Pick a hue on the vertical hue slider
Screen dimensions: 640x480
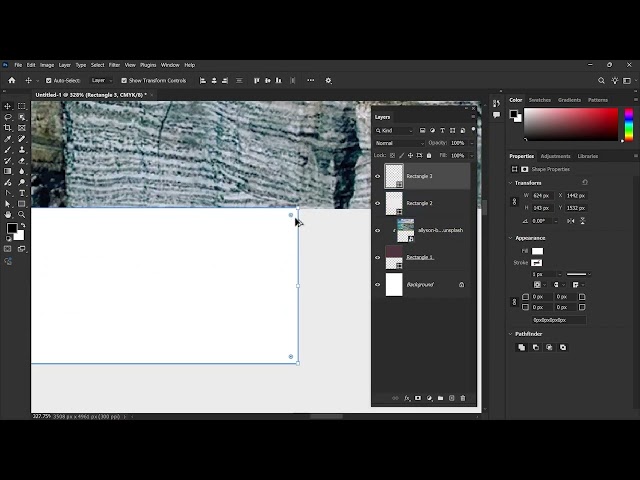pyautogui.click(x=629, y=124)
